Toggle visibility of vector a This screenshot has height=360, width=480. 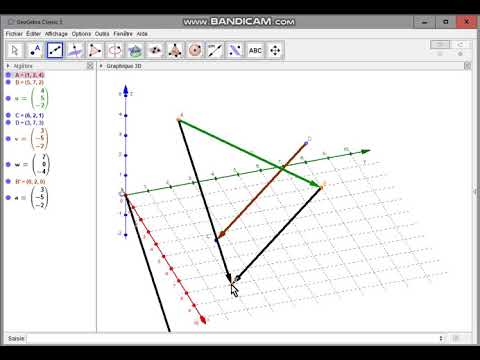8,198
